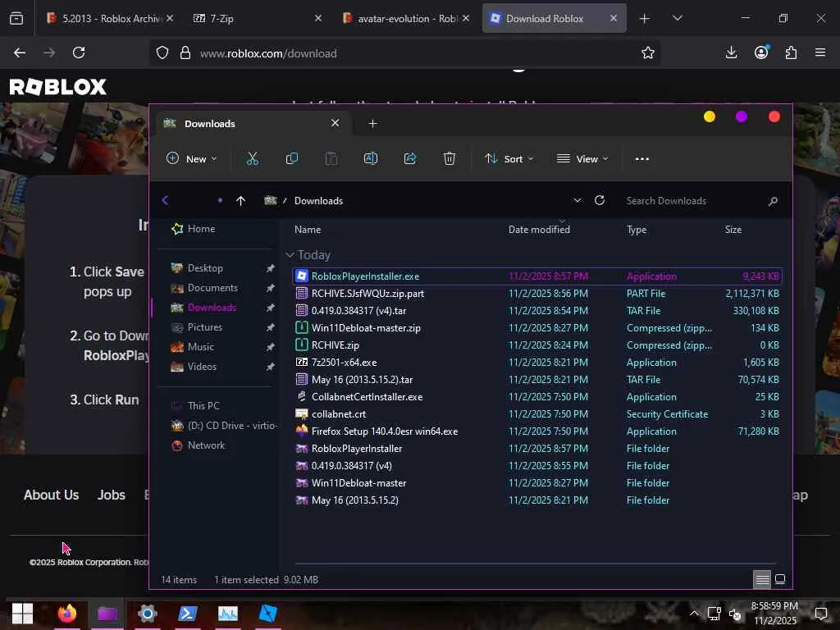Open Videos in Explorer sidebar
Viewport: 840px width, 630px height.
[194, 367]
